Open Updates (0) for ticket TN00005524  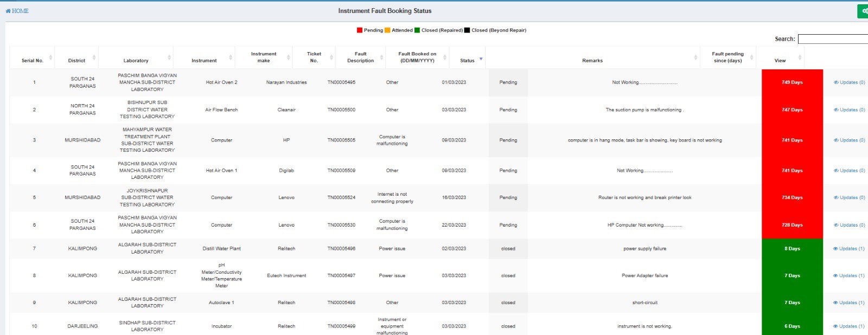[850, 197]
